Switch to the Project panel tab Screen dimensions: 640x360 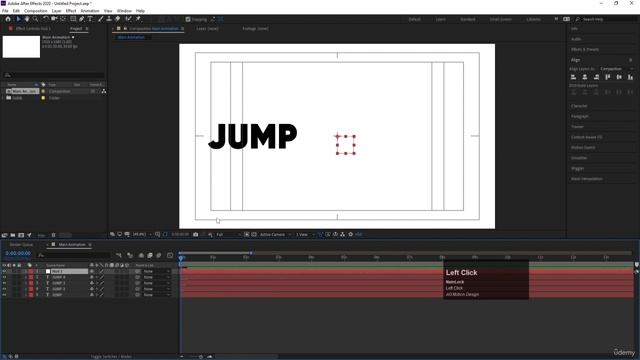[76, 29]
